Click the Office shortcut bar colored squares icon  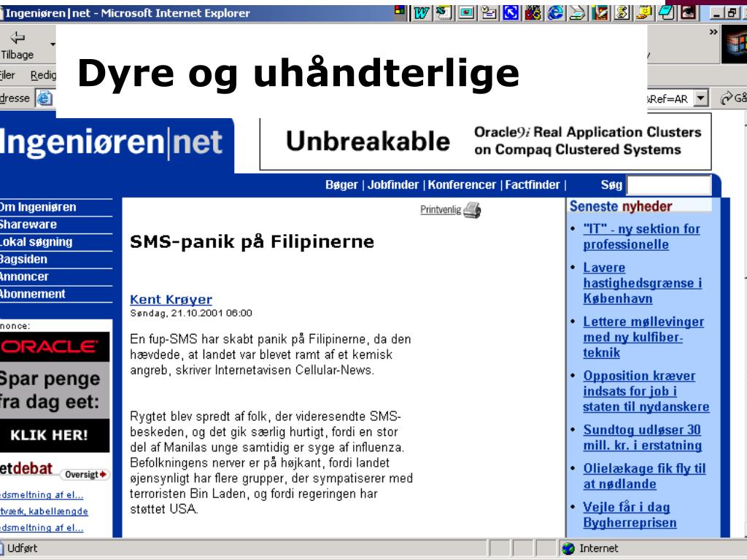click(x=400, y=10)
